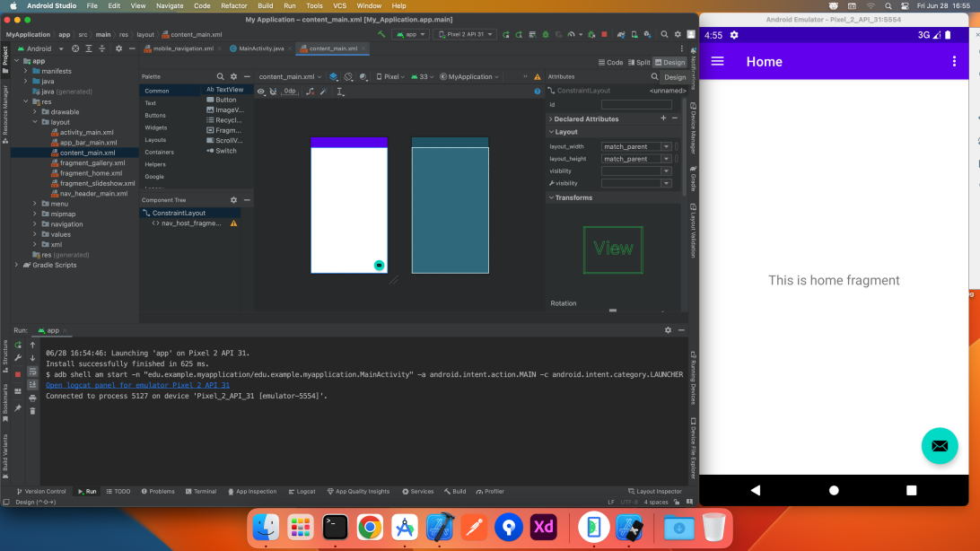Click the Guidelines icon in design toolbar

pyautogui.click(x=340, y=92)
